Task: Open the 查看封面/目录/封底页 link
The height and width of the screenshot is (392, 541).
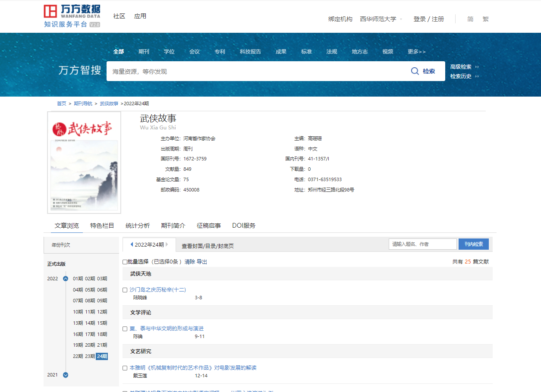Action: (x=208, y=246)
